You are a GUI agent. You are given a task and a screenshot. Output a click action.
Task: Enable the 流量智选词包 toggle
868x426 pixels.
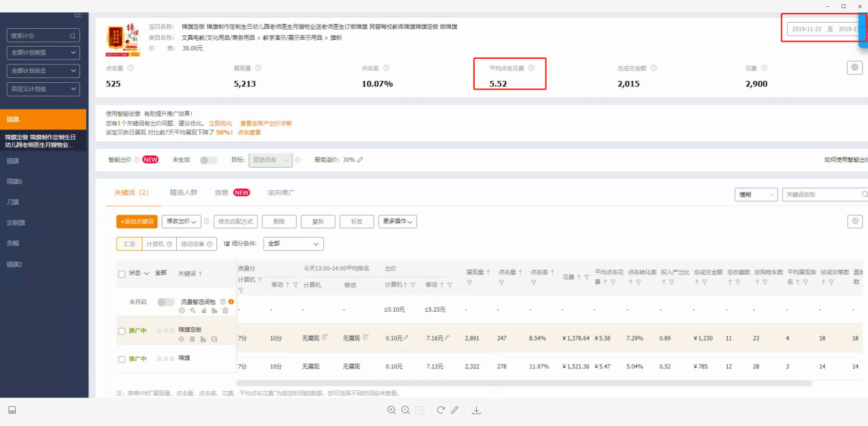pos(166,302)
